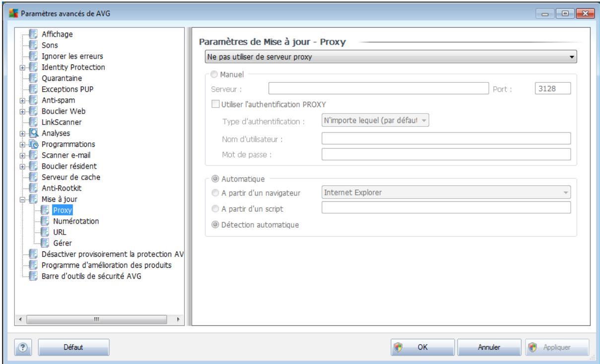Open the Type d'authentification dropdown
The width and height of the screenshot is (600, 364).
pos(375,120)
